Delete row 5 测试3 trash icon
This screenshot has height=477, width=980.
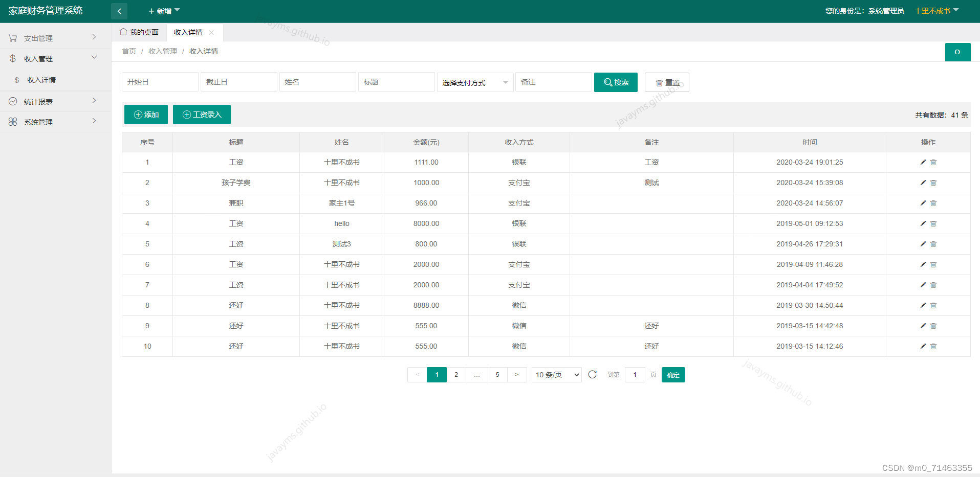tap(933, 244)
